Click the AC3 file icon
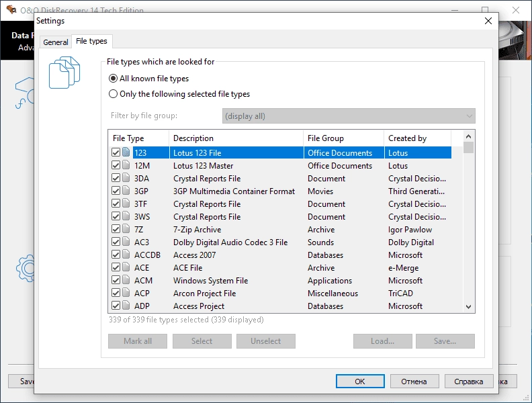This screenshot has height=403, width=532. tap(126, 242)
